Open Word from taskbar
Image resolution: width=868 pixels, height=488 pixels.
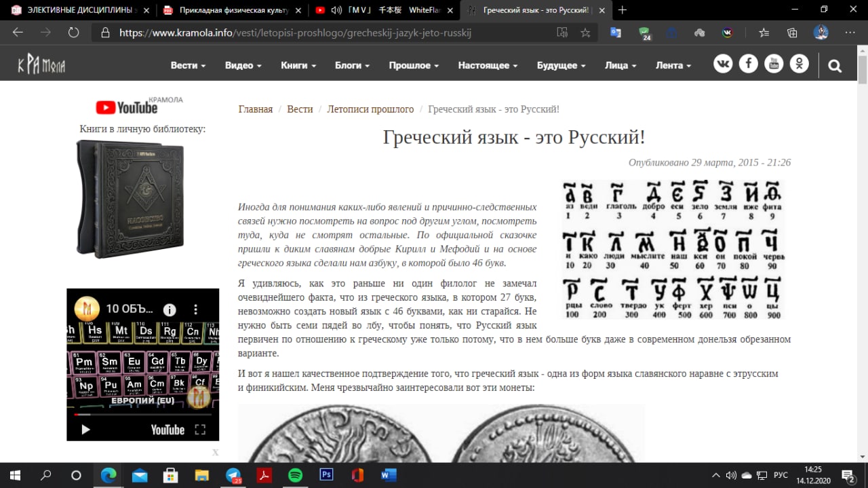point(389,475)
